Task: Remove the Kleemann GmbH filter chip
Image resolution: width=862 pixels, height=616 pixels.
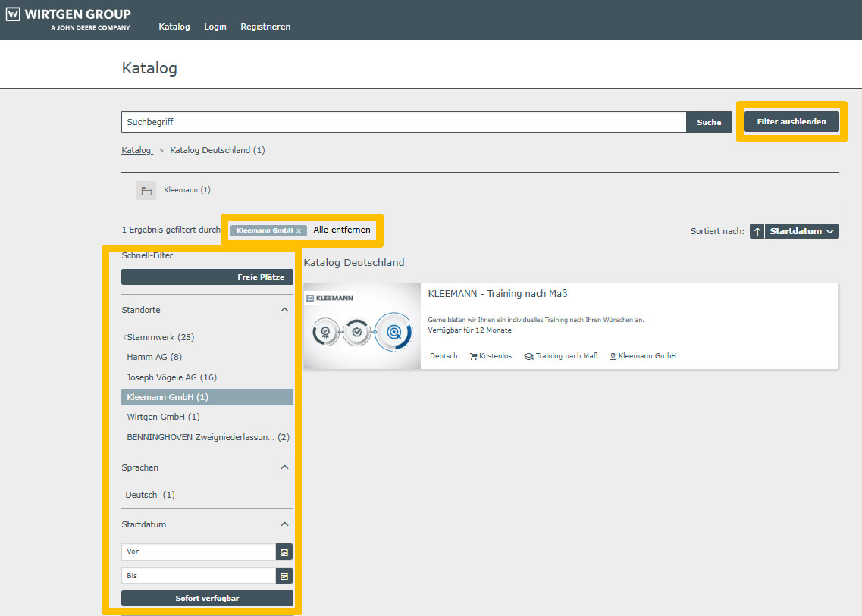Action: pyautogui.click(x=299, y=230)
